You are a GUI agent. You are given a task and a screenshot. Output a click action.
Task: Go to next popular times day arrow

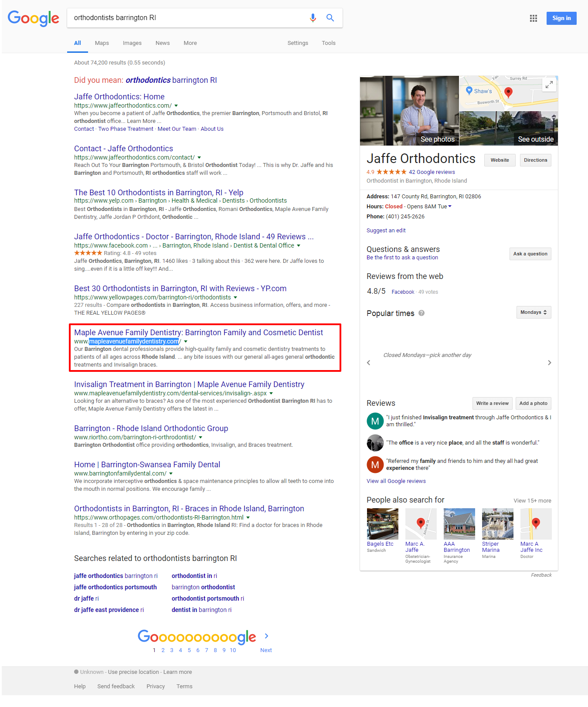549,363
